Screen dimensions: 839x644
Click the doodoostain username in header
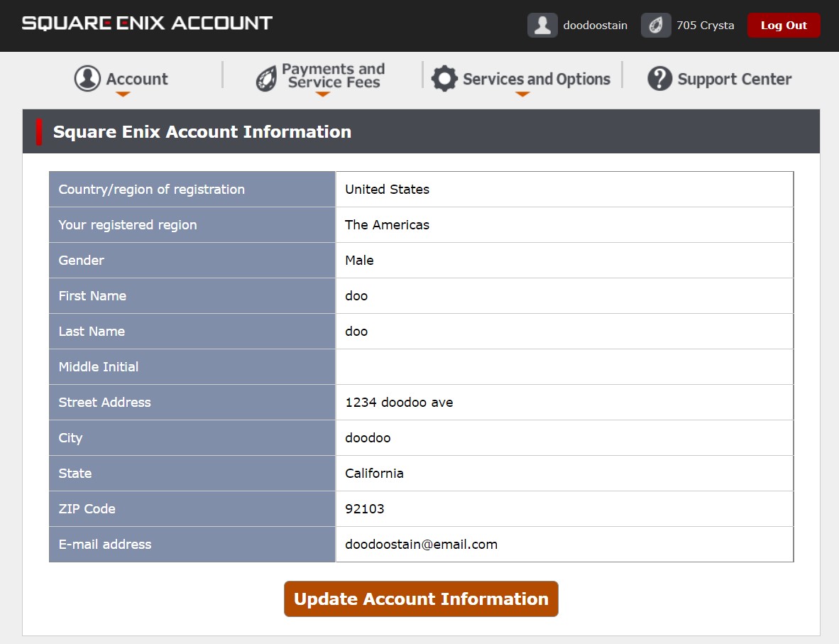tap(595, 25)
